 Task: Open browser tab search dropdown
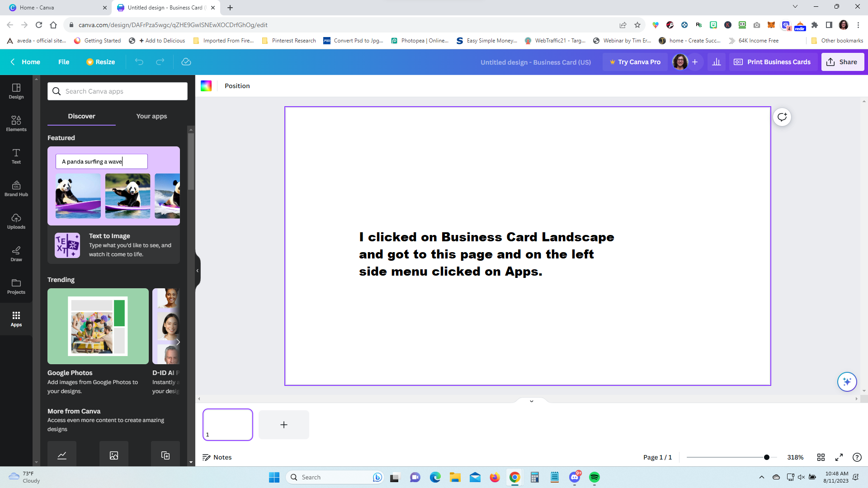[x=795, y=7]
